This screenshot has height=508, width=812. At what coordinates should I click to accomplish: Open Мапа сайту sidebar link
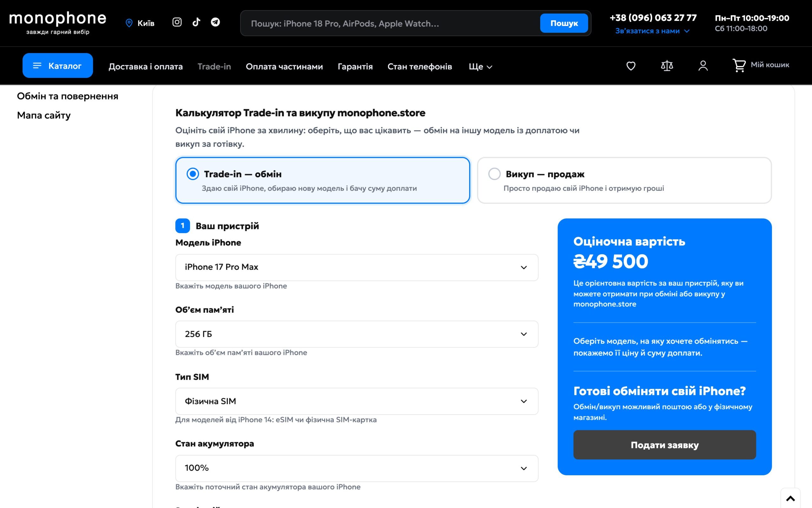tap(44, 115)
